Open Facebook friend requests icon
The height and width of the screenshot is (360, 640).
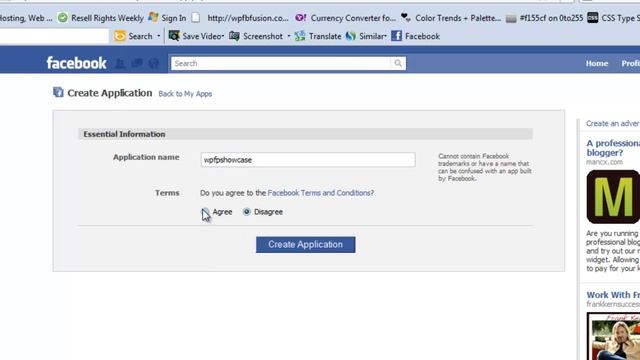(x=120, y=63)
